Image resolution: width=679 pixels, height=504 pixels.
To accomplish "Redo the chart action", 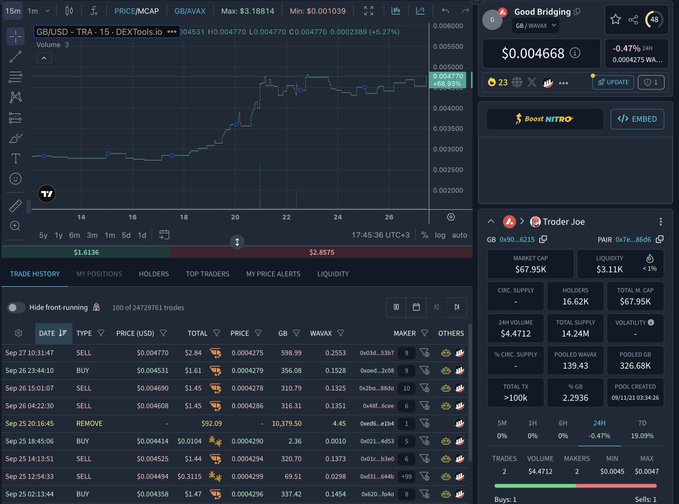I will tap(466, 11).
